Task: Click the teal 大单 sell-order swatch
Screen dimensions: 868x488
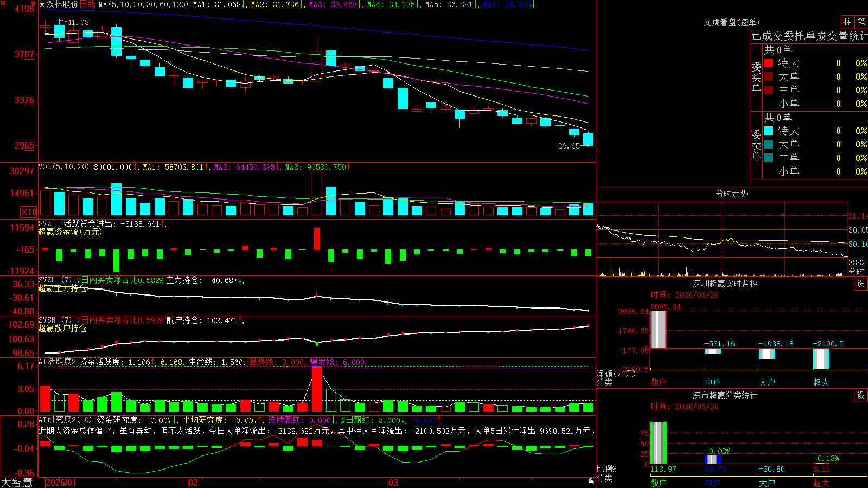Action: (768, 144)
